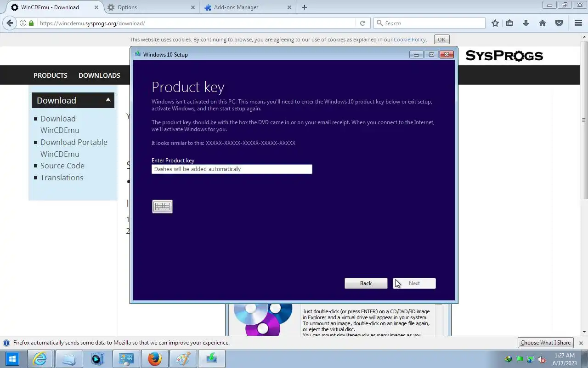Close the Windows 10 Setup window

(447, 55)
